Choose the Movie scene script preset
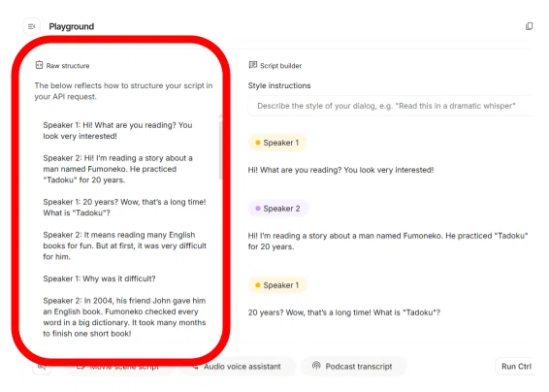Viewport: 549px width, 392px height. click(120, 367)
